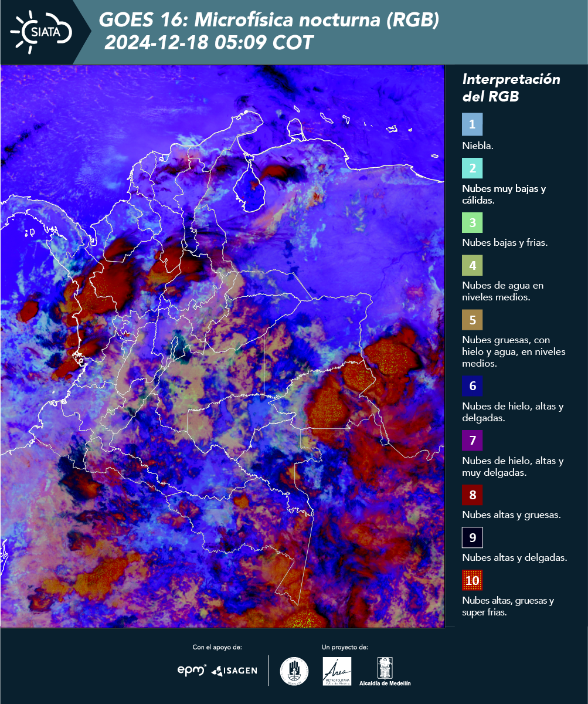This screenshot has width=588, height=704.
Task: Select legend swatch 7 for very thin ice clouds
Action: coord(472,441)
